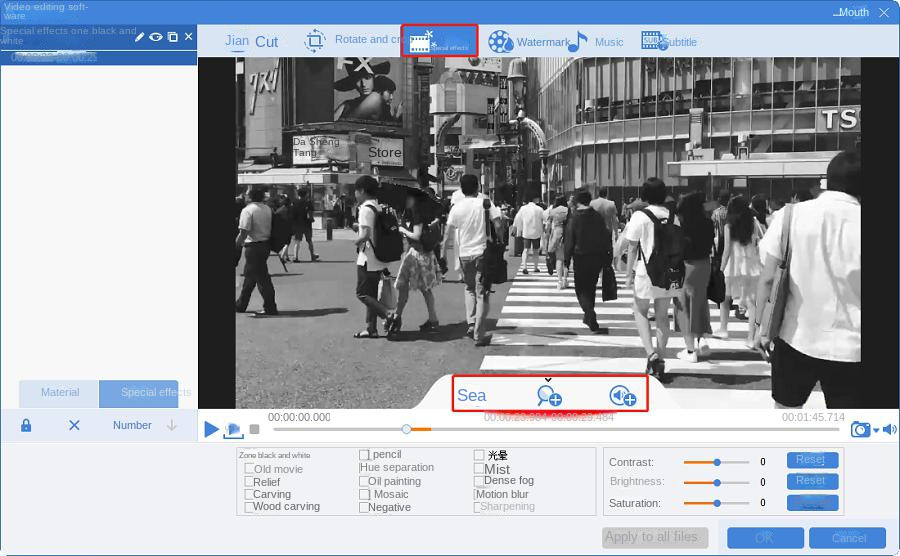Switch to the Material tab

[60, 393]
